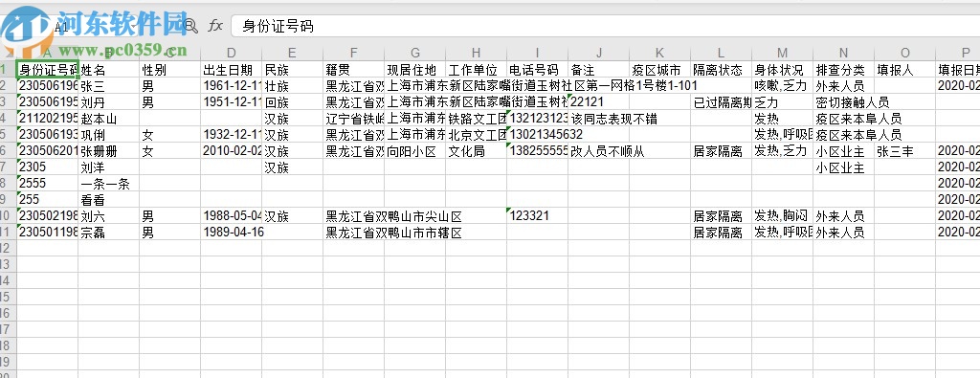The height and width of the screenshot is (378, 980).
Task: Select the 籍贯 header cell
Action: pos(354,69)
